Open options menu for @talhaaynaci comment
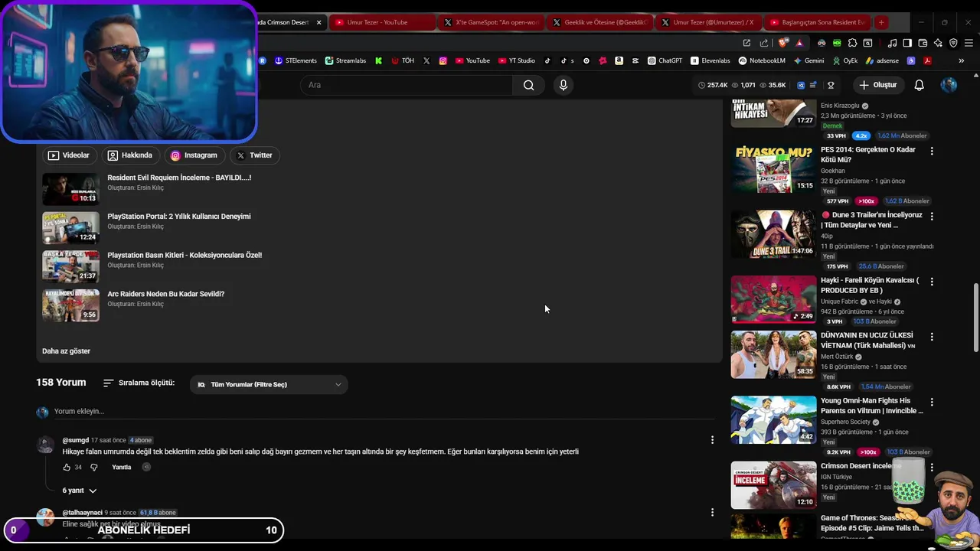Viewport: 980px width, 551px height. point(712,512)
